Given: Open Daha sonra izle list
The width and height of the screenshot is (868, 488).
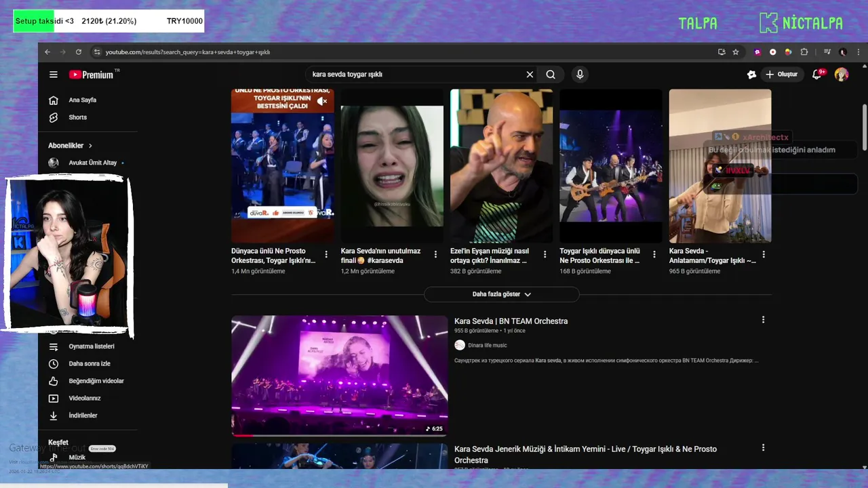Looking at the screenshot, I should pos(88,364).
